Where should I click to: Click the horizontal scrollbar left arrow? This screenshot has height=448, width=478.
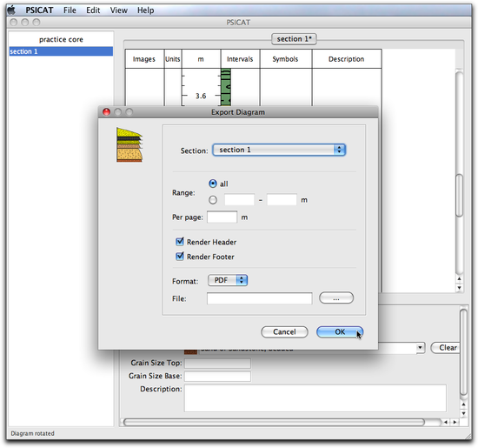446,422
